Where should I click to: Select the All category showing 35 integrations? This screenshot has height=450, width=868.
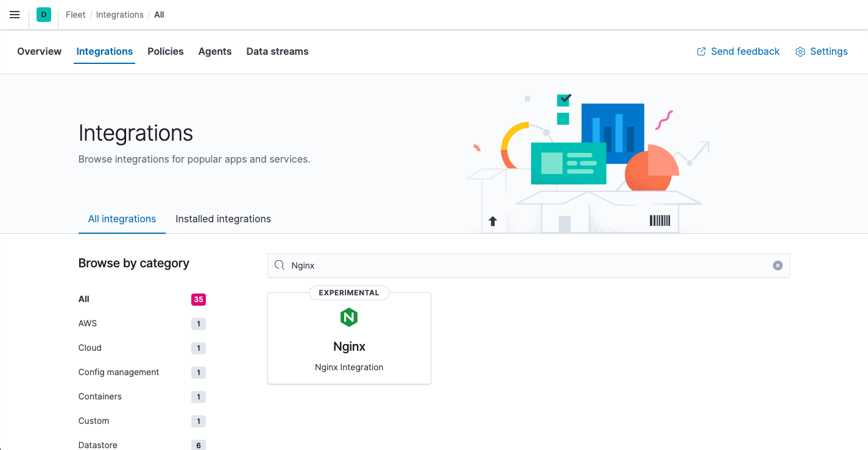point(83,299)
